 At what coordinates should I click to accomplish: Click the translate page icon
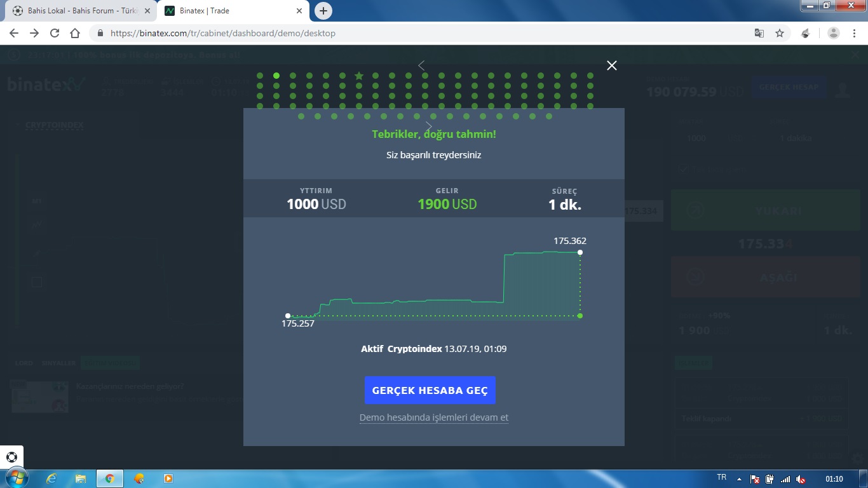pos(759,33)
